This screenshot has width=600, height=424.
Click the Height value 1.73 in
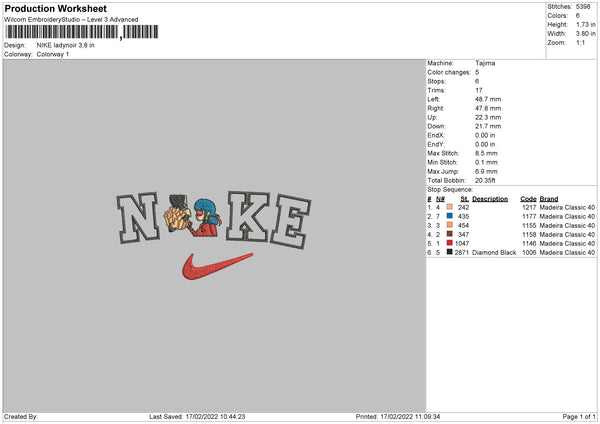click(x=585, y=24)
